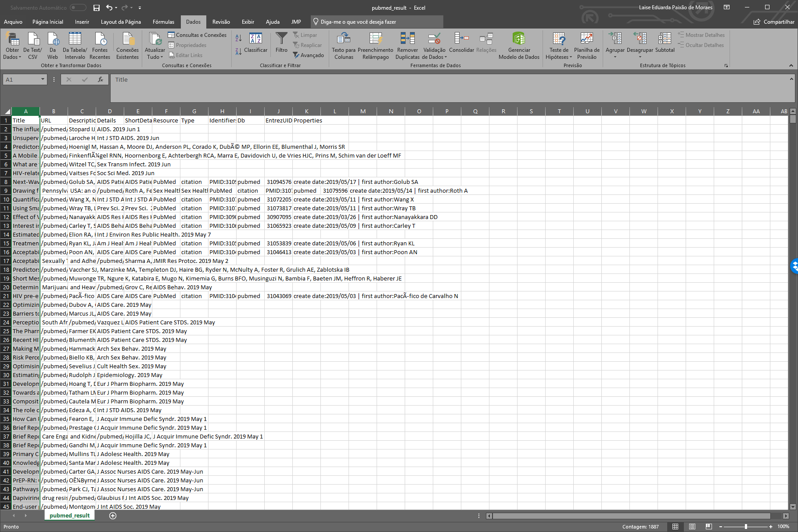Zoom out with minus button
This screenshot has height=532, width=798.
(720, 526)
